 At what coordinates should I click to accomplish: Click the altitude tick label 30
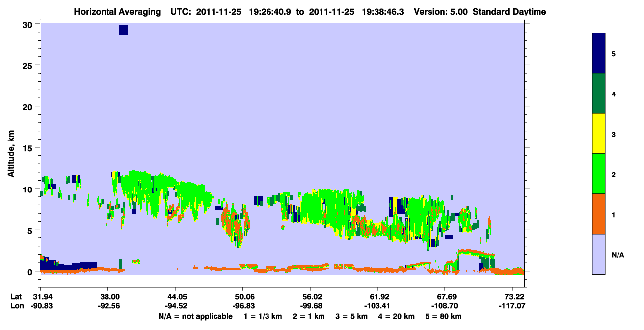pos(28,24)
